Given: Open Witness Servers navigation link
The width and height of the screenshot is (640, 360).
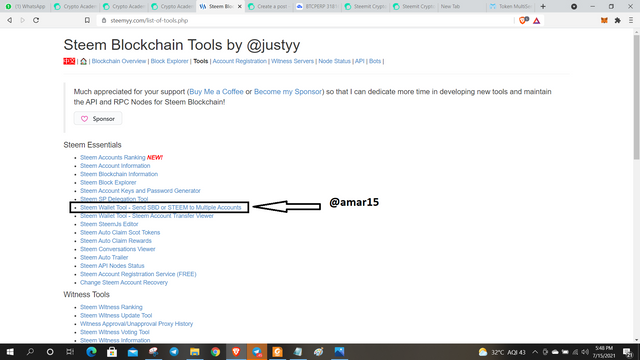Looking at the screenshot, I should [x=292, y=61].
